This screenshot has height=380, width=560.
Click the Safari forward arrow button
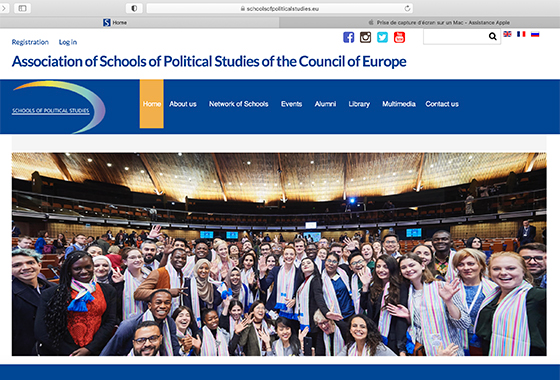pyautogui.click(x=4, y=8)
